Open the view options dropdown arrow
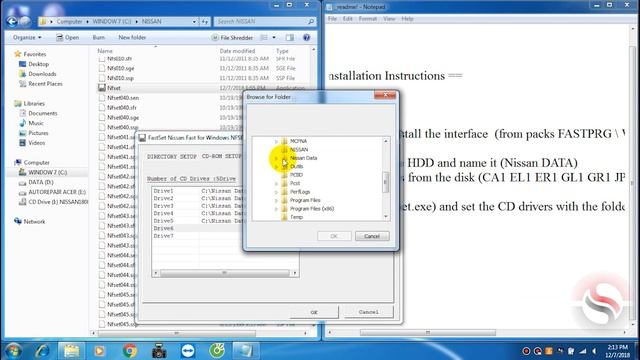Image resolution: width=640 pixels, height=360 pixels. [x=274, y=38]
